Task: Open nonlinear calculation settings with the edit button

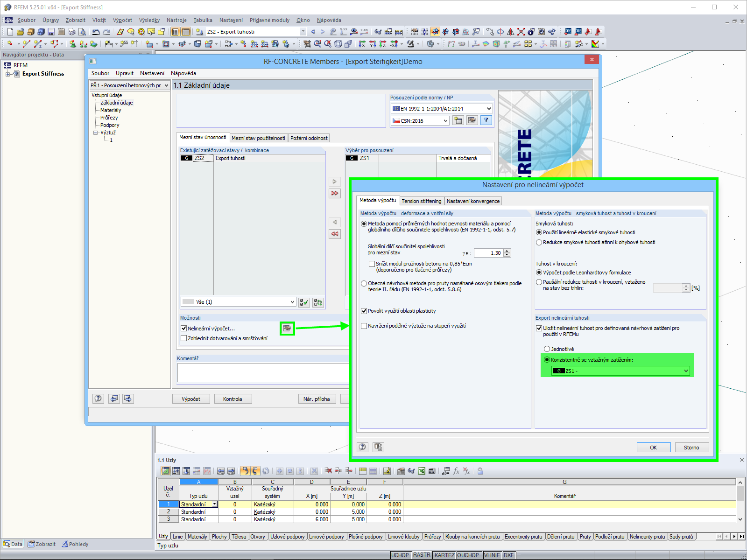Action: (287, 329)
